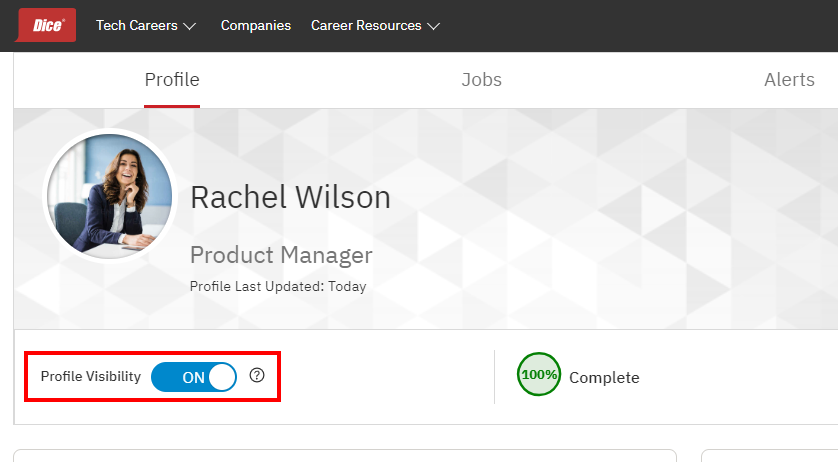Open the Alerts tab
The height and width of the screenshot is (462, 838).
[789, 80]
